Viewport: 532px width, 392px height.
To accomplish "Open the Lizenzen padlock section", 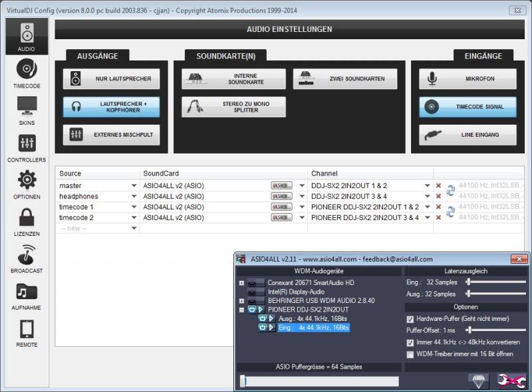I will [x=27, y=221].
